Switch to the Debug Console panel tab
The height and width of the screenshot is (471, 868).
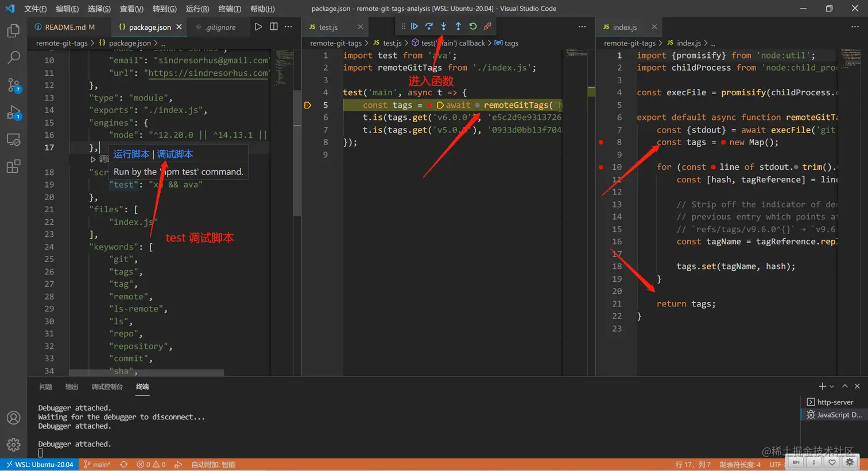(x=107, y=387)
